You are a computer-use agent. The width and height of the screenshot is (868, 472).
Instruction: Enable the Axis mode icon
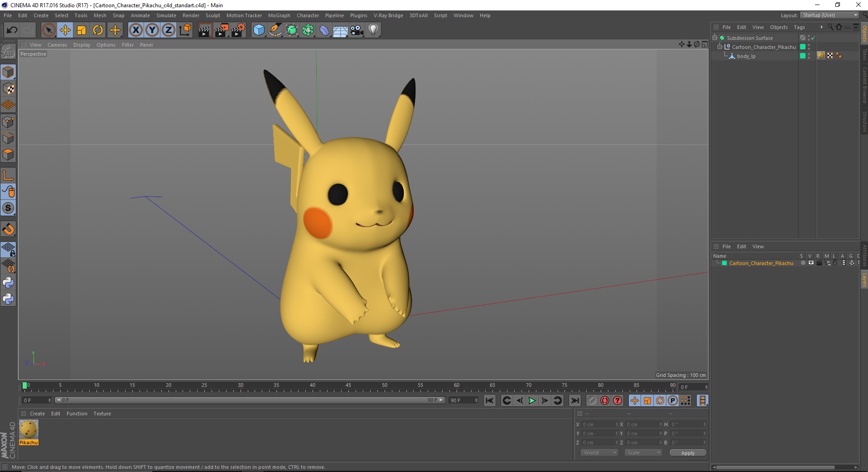pyautogui.click(x=8, y=175)
